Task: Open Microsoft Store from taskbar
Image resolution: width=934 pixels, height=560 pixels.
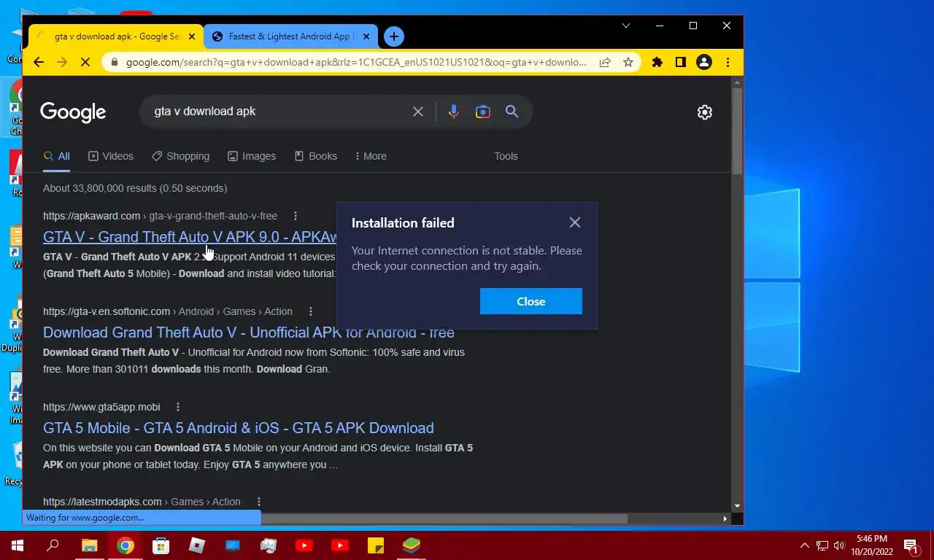Action: coord(161,545)
